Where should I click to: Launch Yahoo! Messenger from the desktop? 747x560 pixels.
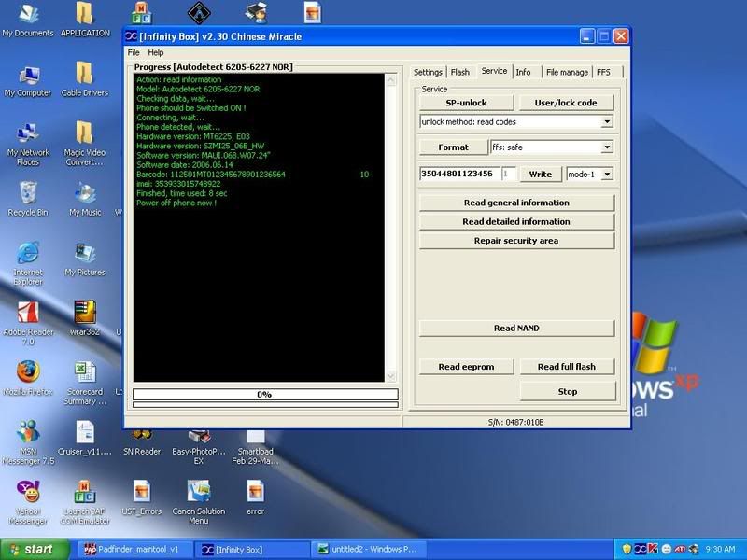pos(28,503)
